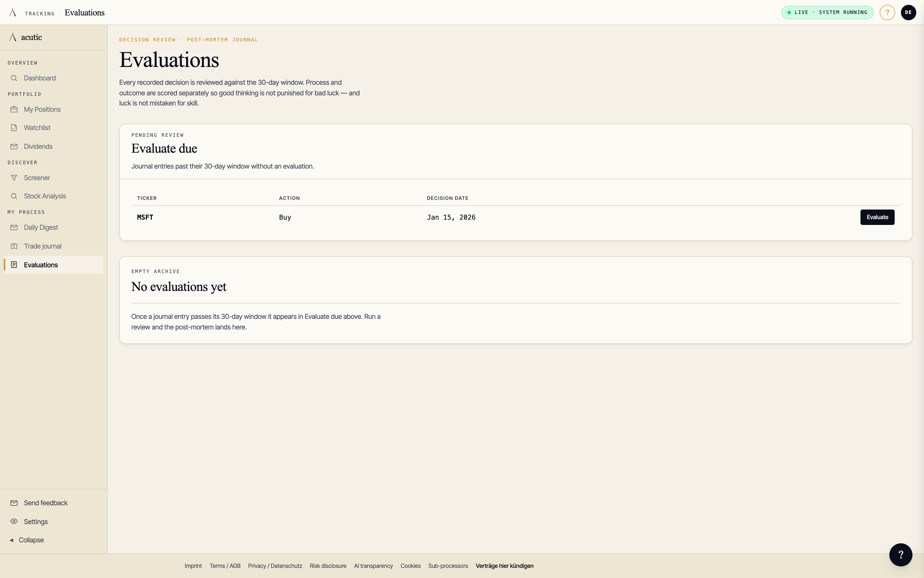The image size is (924, 578).
Task: Click the DECISION DATE column header
Action: 448,198
